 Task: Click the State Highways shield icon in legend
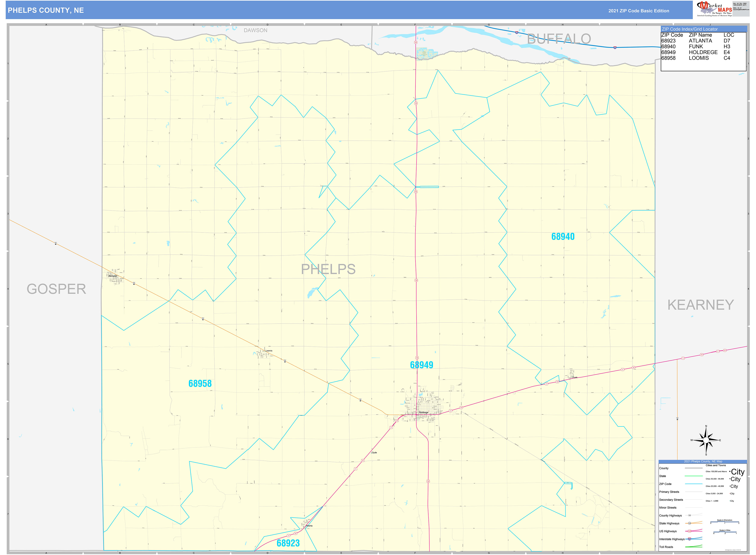pos(689,523)
